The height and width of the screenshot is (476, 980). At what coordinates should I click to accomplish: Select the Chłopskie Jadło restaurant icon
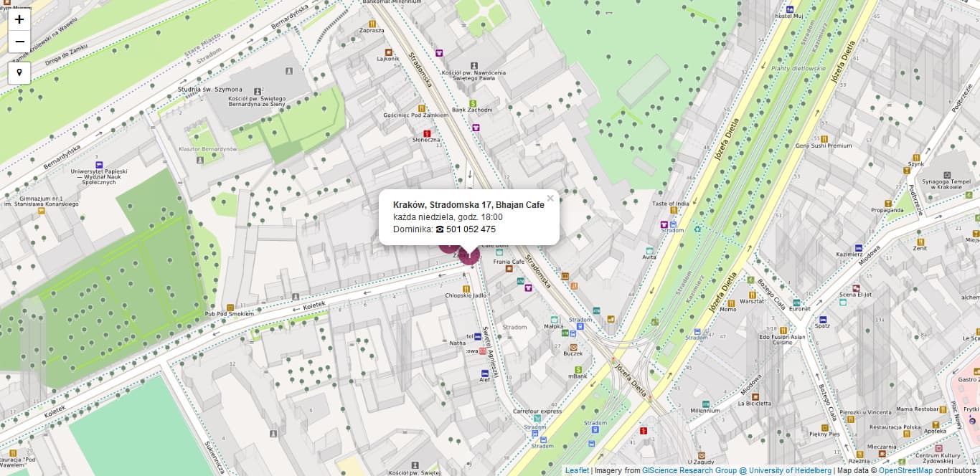click(466, 288)
